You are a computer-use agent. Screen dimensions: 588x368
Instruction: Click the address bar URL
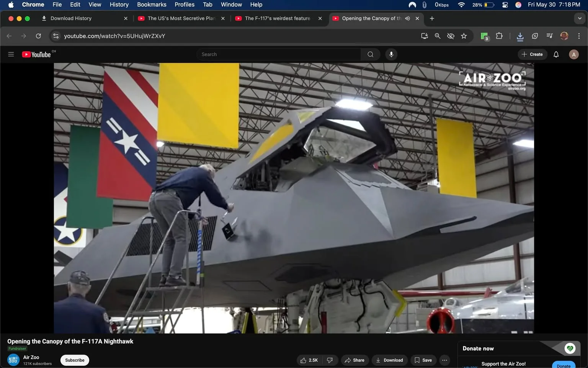114,36
